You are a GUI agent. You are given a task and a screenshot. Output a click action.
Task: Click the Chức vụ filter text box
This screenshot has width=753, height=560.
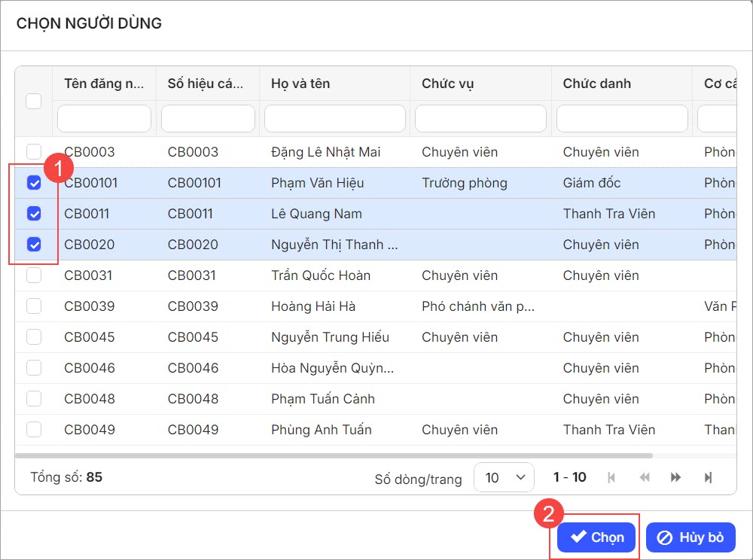click(x=480, y=119)
